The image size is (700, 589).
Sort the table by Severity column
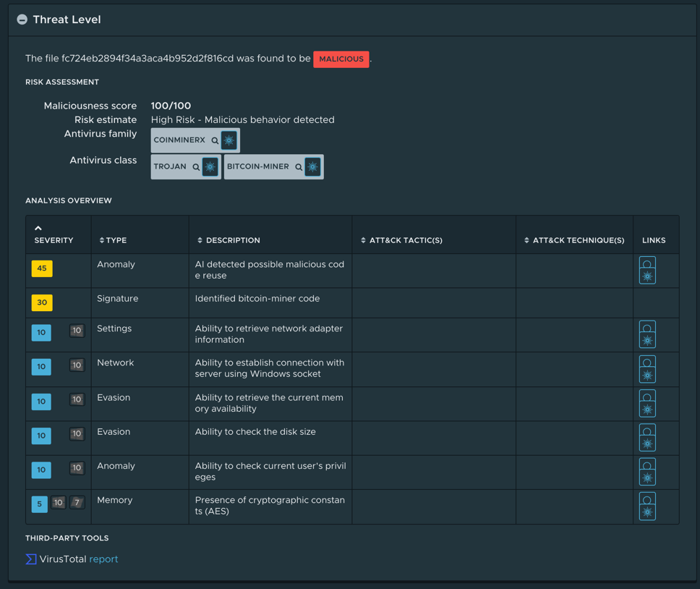point(54,240)
